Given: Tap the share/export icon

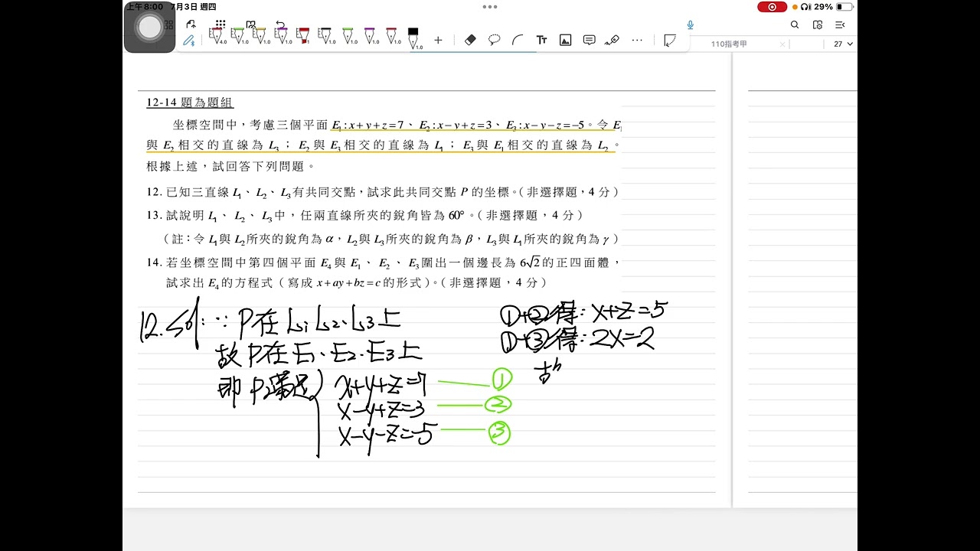Looking at the screenshot, I should tap(191, 24).
